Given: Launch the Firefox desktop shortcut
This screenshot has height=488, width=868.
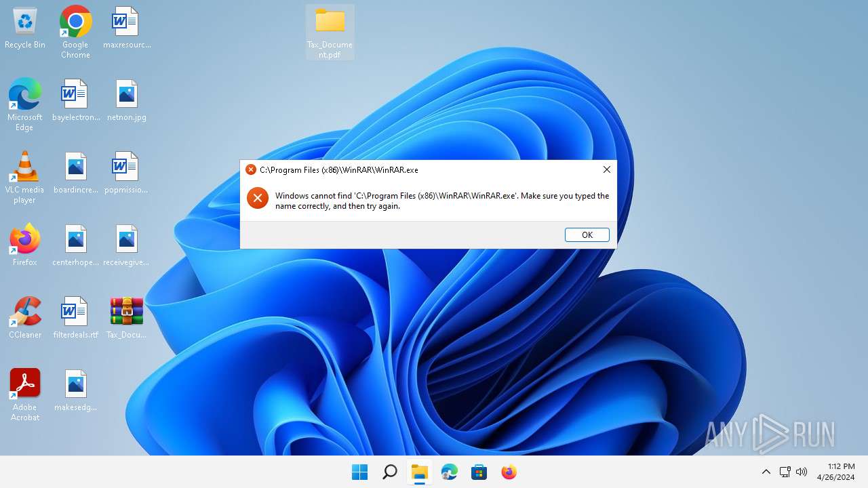Looking at the screenshot, I should 25,245.
